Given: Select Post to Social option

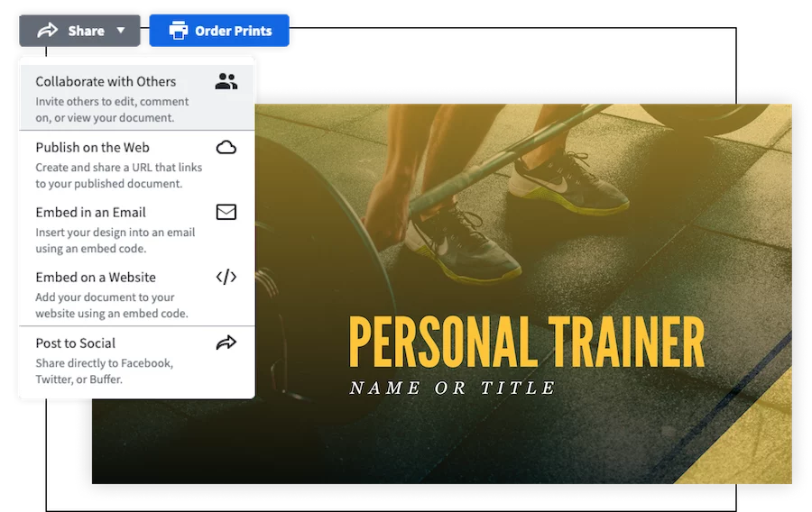Looking at the screenshot, I should tap(137, 361).
